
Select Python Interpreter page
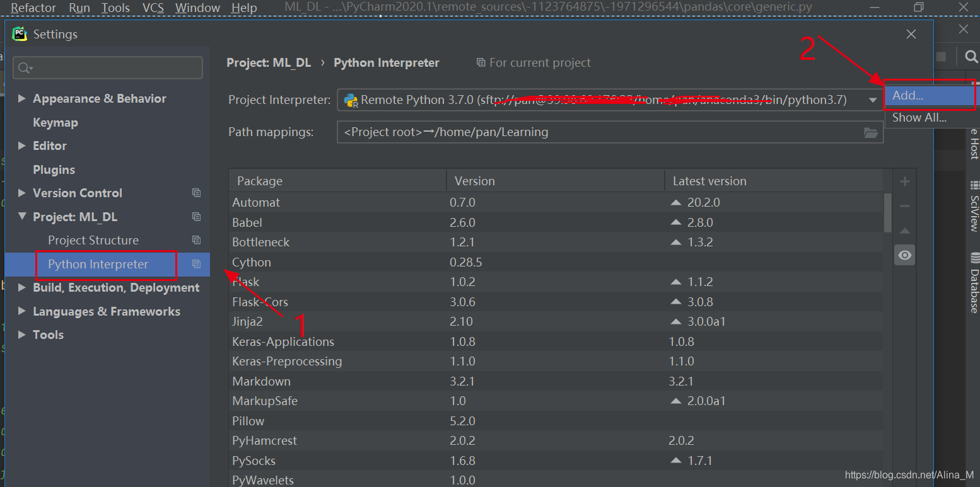[98, 264]
